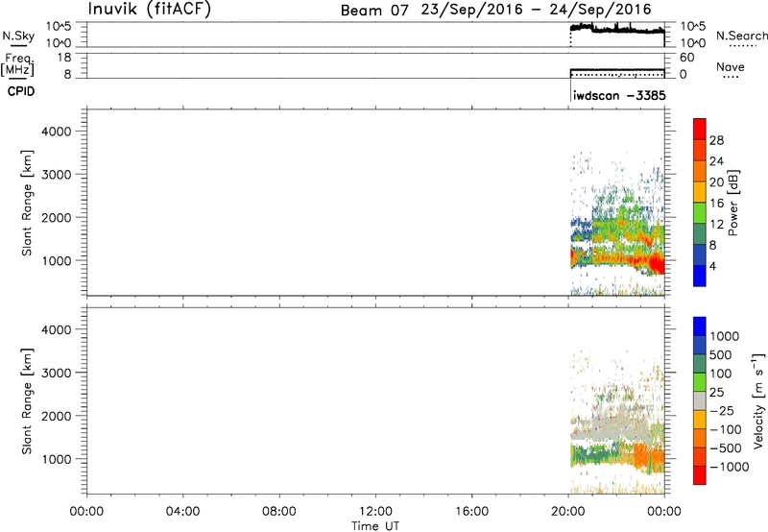Click the '-500' tick on the velocity scale
The height and width of the screenshot is (532, 768).
point(725,448)
